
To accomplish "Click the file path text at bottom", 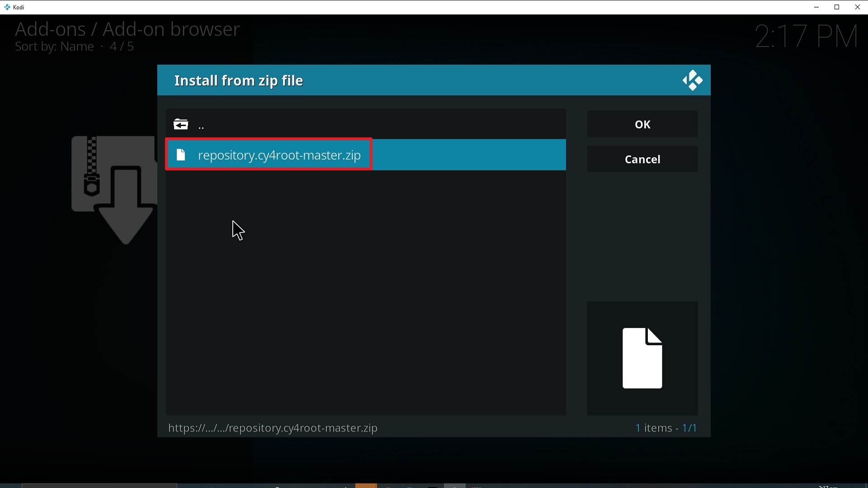I will [273, 428].
